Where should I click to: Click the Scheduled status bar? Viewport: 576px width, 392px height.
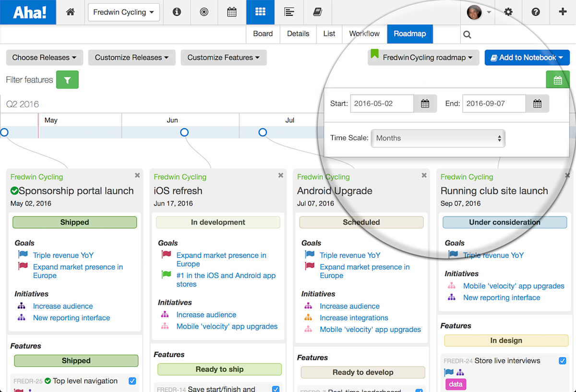pyautogui.click(x=361, y=222)
